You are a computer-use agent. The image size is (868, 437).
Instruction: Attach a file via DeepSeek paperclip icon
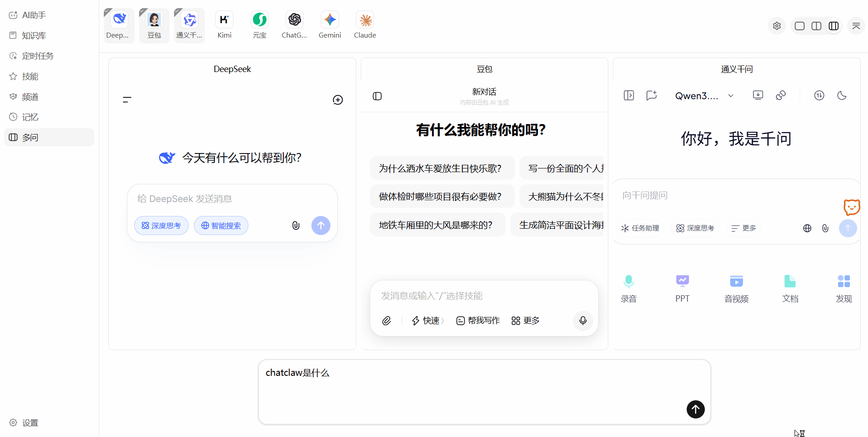pyautogui.click(x=296, y=225)
